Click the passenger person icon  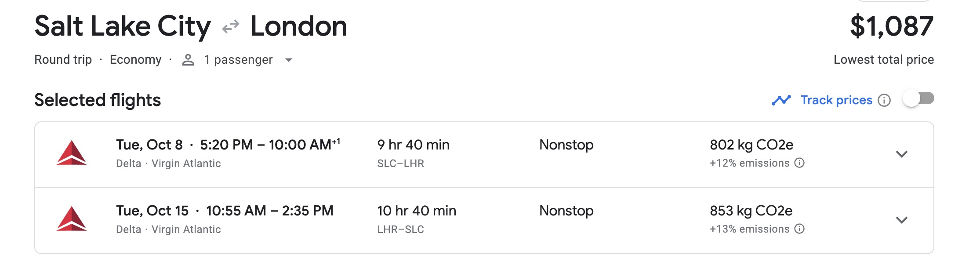188,60
